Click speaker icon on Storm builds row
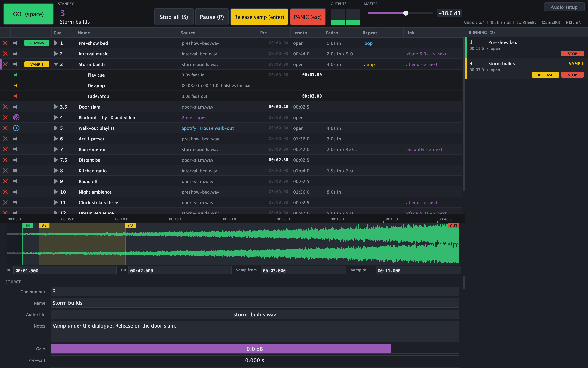This screenshot has height=368, width=588. tap(16, 64)
